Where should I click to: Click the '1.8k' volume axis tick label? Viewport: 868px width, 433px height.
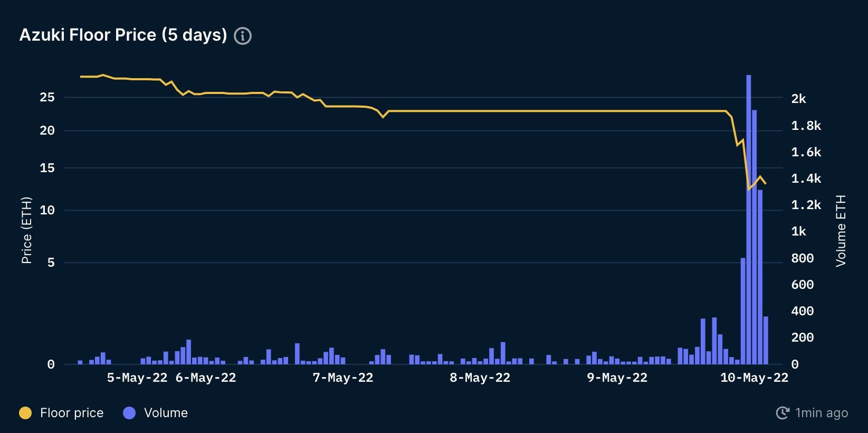[x=806, y=126]
